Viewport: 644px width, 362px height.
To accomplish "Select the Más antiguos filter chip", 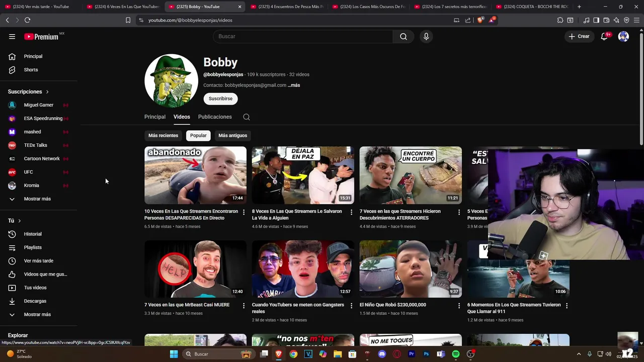I will (x=232, y=135).
